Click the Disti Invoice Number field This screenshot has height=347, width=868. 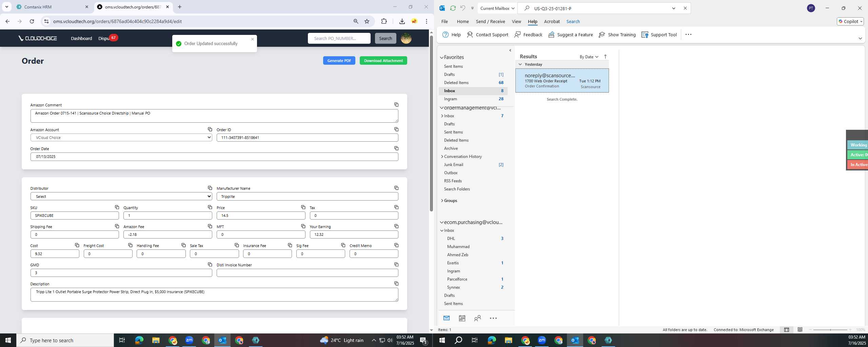[307, 273]
